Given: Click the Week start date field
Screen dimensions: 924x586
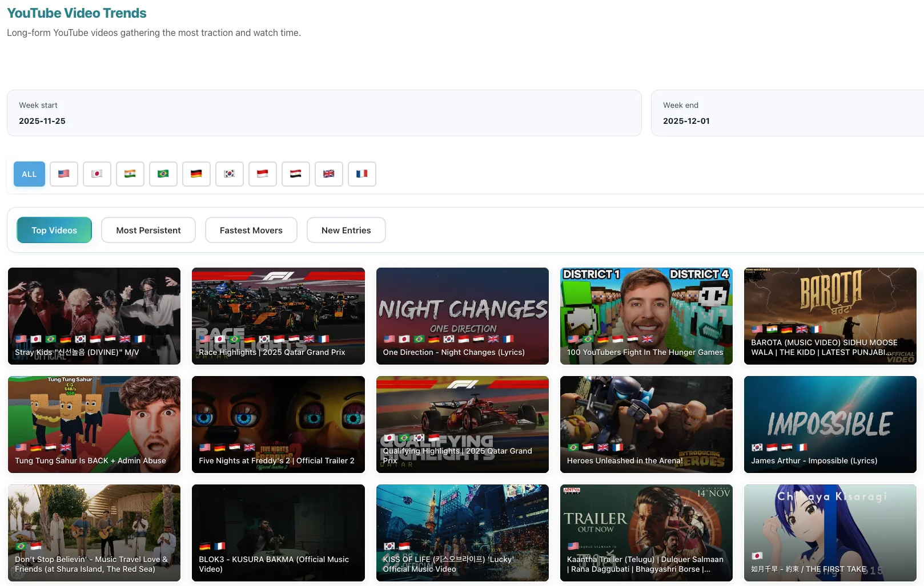Looking at the screenshot, I should coord(324,114).
